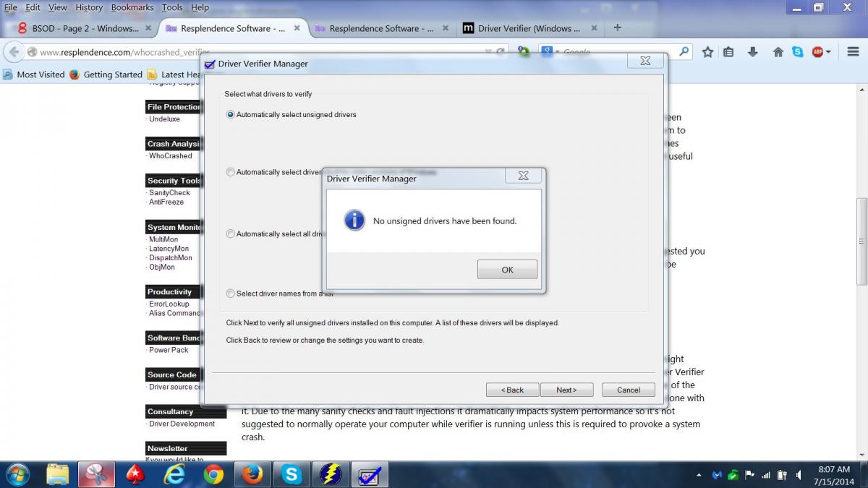Go to Firefox Home page icon
868x488 pixels.
pyautogui.click(x=778, y=52)
